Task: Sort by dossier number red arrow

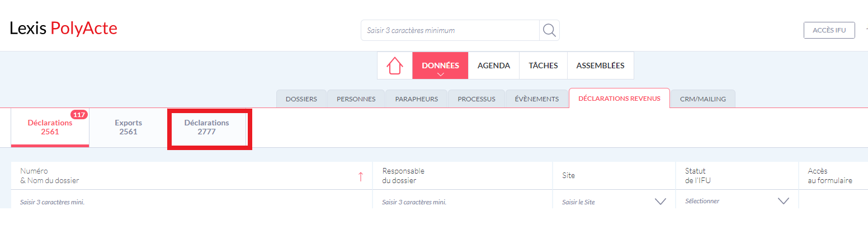Action: 361,176
